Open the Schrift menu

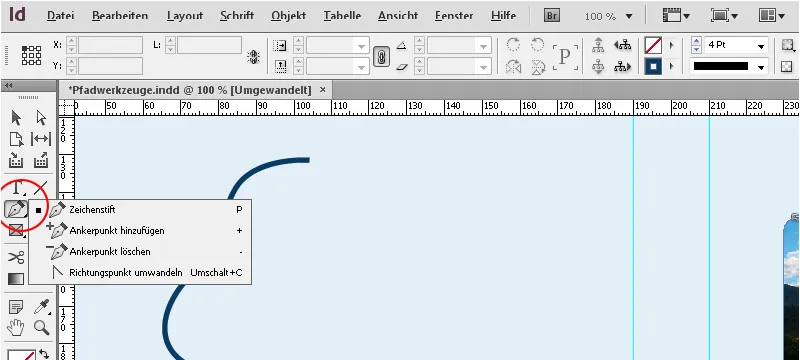point(237,16)
